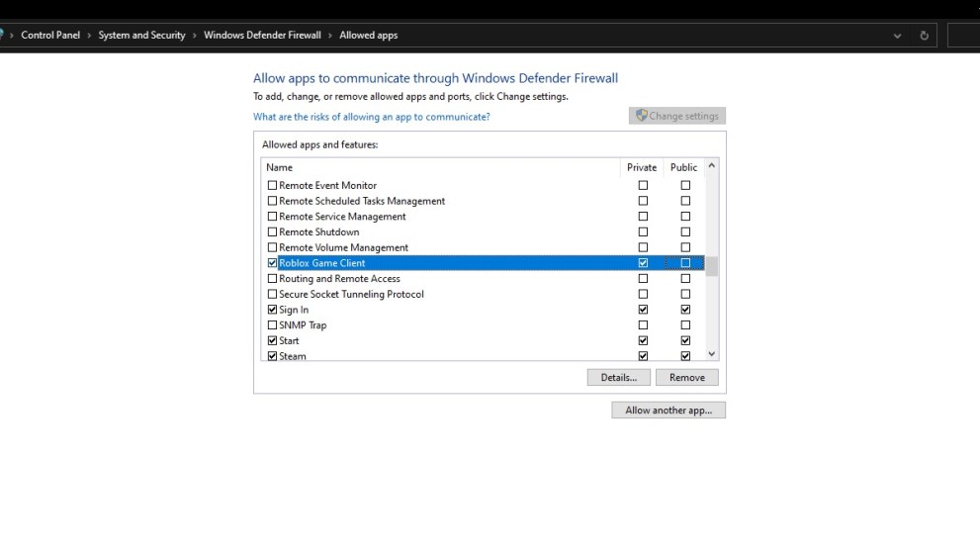Toggle Remote Shutdown name checkbox
The image size is (980, 551).
click(x=272, y=232)
